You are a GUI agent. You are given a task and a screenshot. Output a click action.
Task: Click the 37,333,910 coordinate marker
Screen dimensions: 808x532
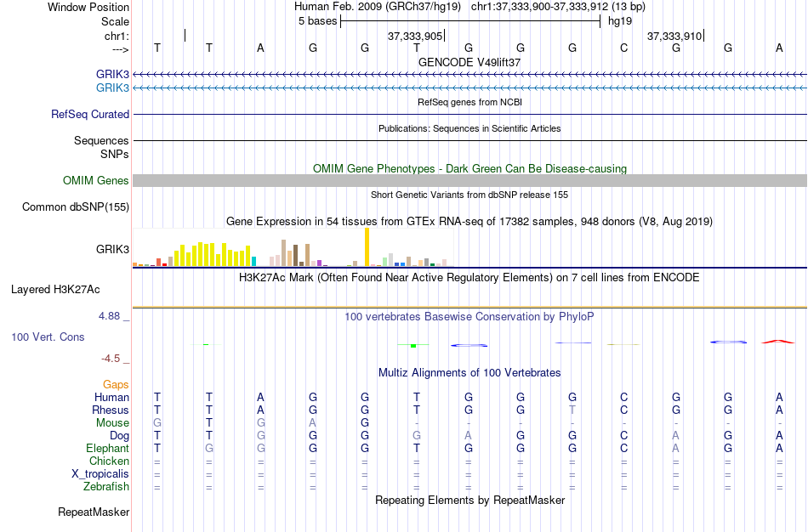pos(674,36)
